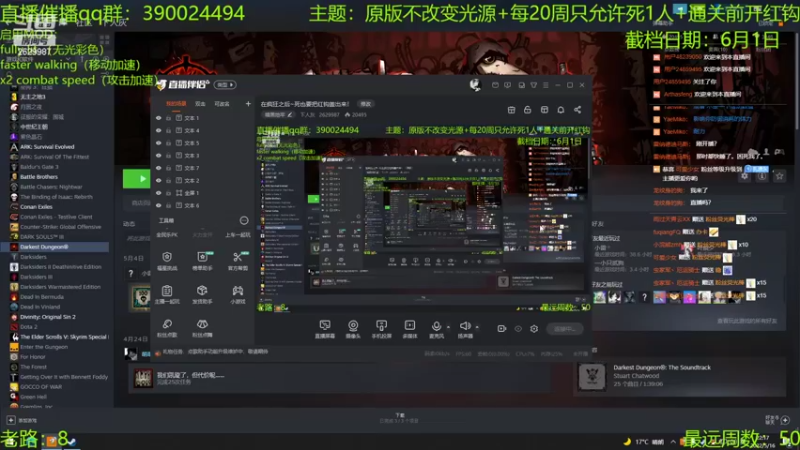This screenshot has height=450, width=800.
Task: Open the share icon in streaming app
Action: [578, 110]
